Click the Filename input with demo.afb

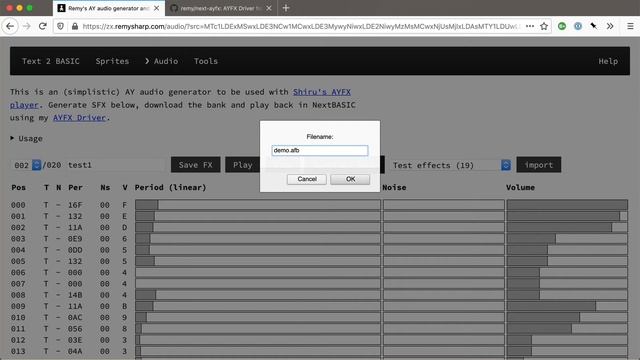(320, 150)
